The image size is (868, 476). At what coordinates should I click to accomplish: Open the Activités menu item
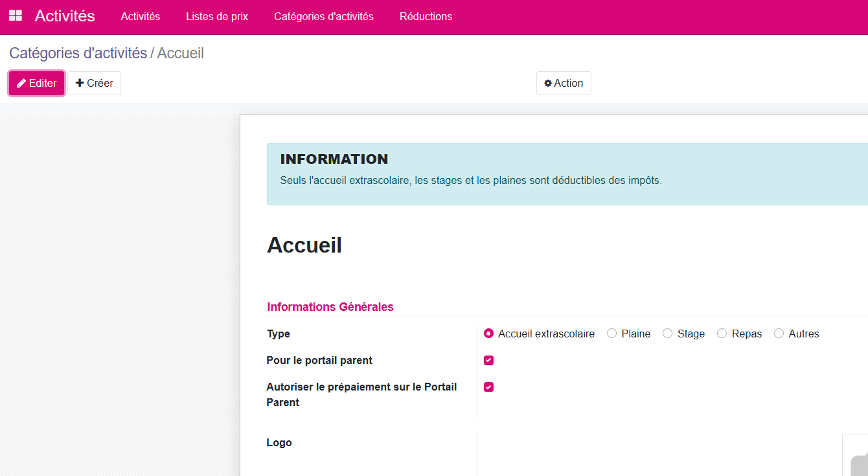[x=141, y=16]
